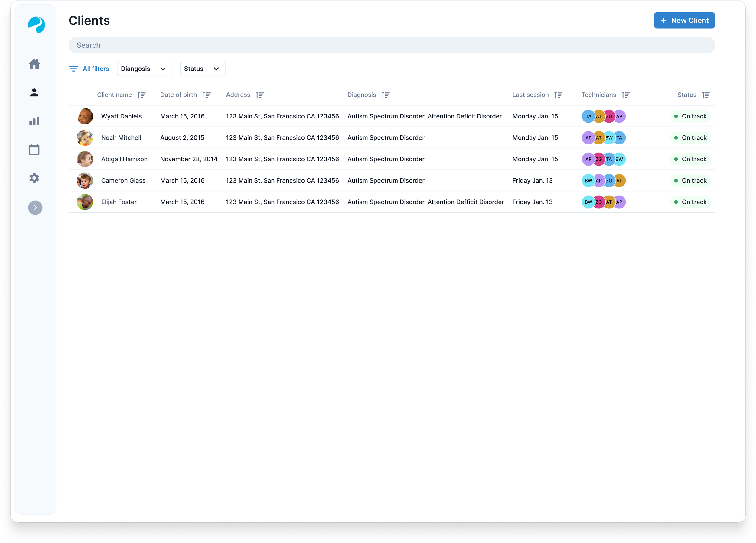Click the New Client button

click(684, 20)
